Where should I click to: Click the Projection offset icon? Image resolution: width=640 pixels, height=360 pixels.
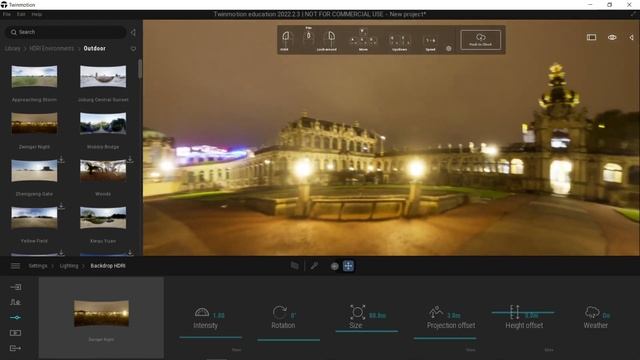click(x=436, y=312)
